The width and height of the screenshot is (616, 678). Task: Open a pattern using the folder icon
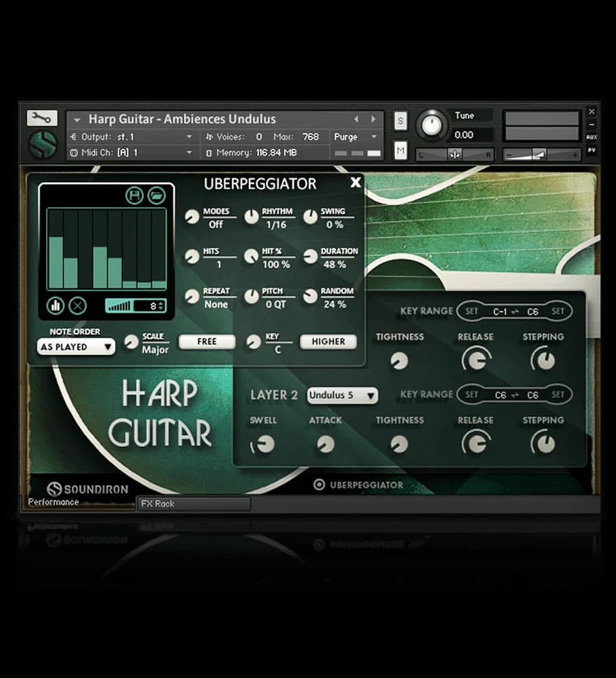156,196
